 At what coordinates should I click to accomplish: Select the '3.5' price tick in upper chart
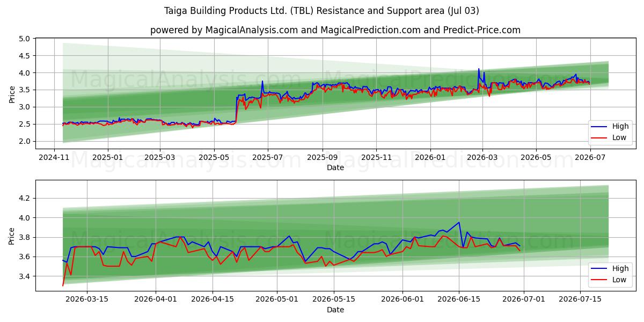[24, 90]
